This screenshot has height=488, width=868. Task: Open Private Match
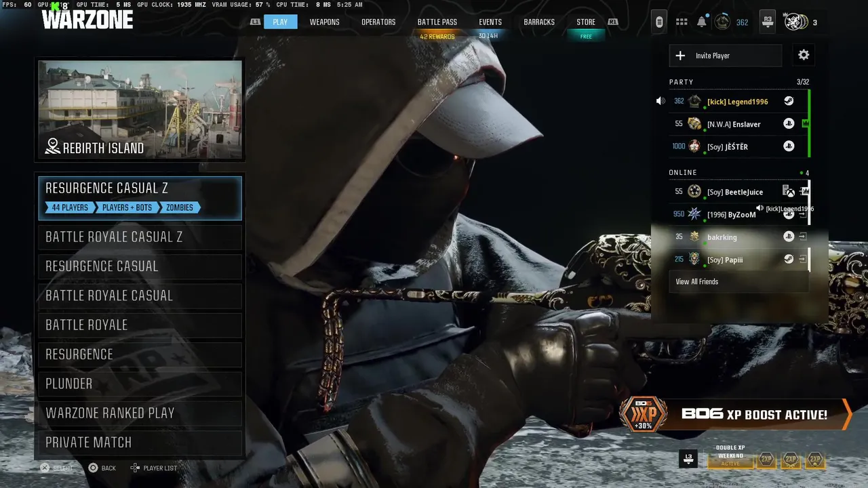[x=140, y=443]
